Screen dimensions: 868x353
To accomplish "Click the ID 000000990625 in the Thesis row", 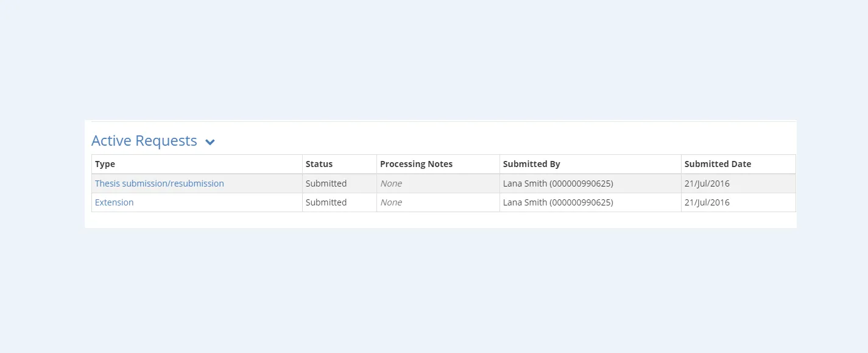I will [581, 184].
